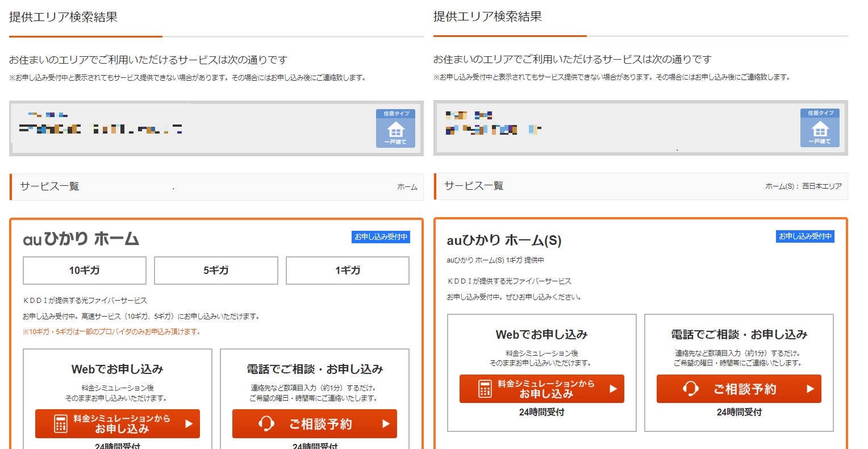Click Webでお申し込み heading in ホーム(S) card

click(542, 335)
